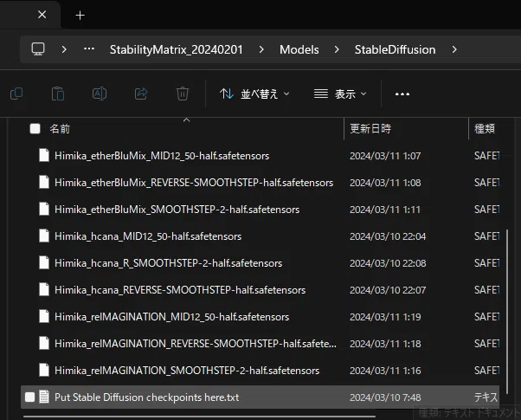Image resolution: width=521 pixels, height=420 pixels.
Task: Tick checkbox for Put Stable Diffusion checkpoints here.txt
Action: tap(29, 397)
